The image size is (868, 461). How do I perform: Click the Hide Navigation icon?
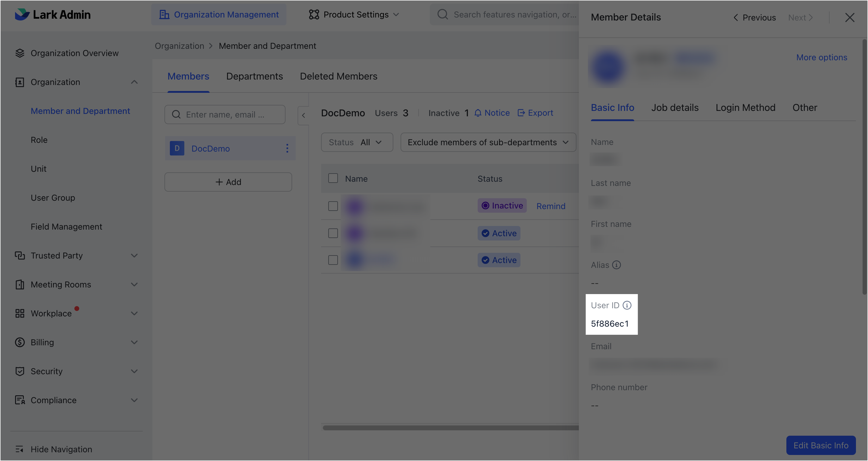[x=19, y=449]
